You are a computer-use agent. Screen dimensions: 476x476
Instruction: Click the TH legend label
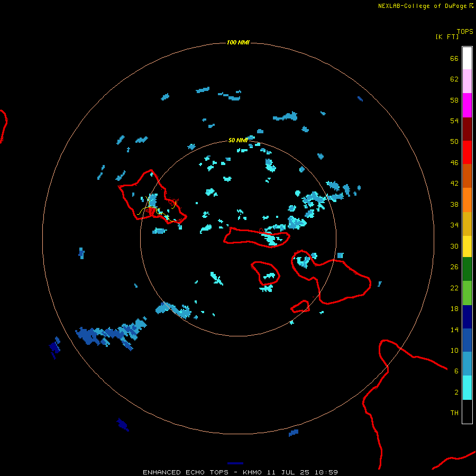pos(454,413)
